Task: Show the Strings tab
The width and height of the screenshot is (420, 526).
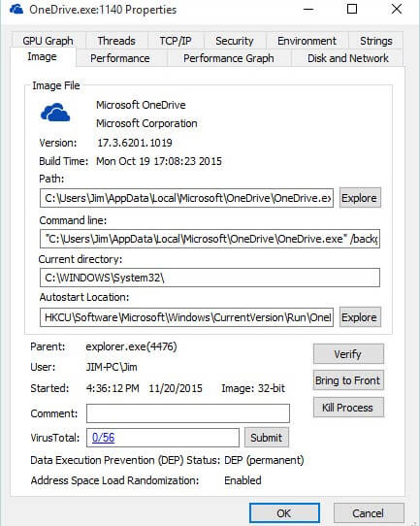Action: [x=375, y=41]
